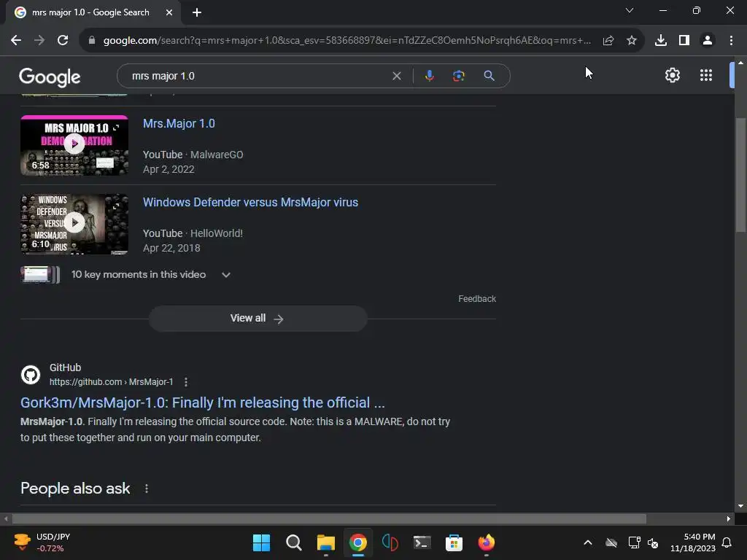Open the notification bell in the tray
This screenshot has width=747, height=560.
tap(727, 542)
